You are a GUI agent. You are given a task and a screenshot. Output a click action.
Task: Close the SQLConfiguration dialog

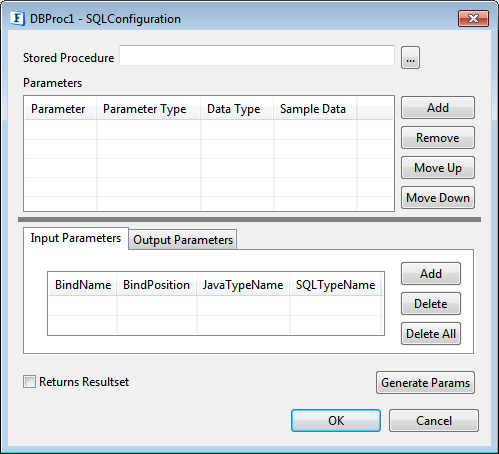tap(473, 18)
